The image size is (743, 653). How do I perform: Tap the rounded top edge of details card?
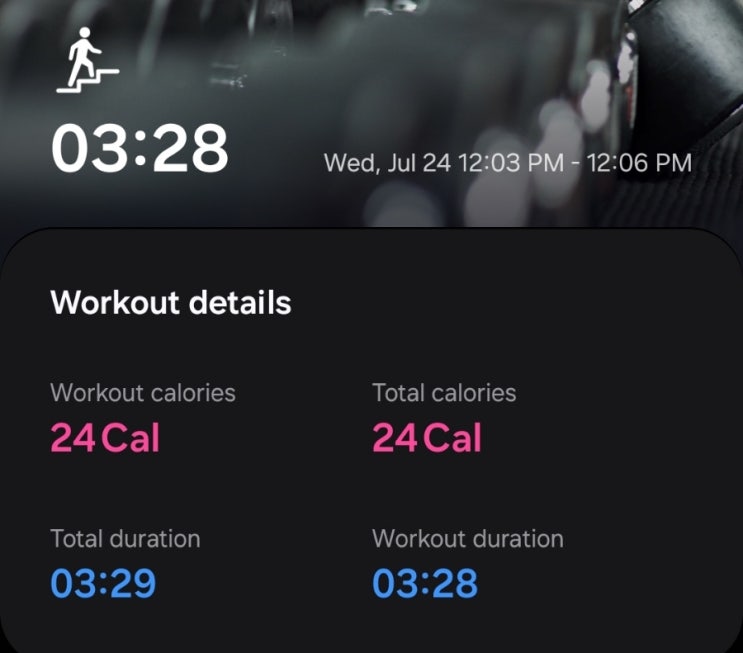coord(372,230)
